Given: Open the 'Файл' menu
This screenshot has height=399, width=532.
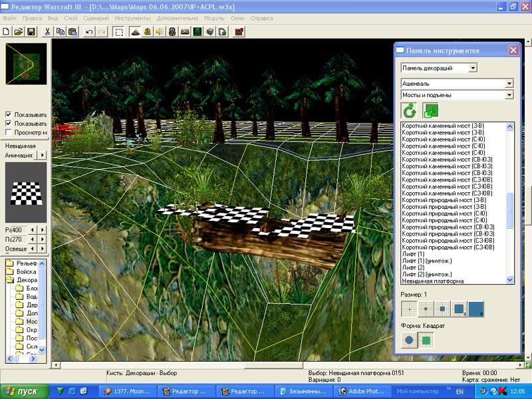Looking at the screenshot, I should (9, 19).
